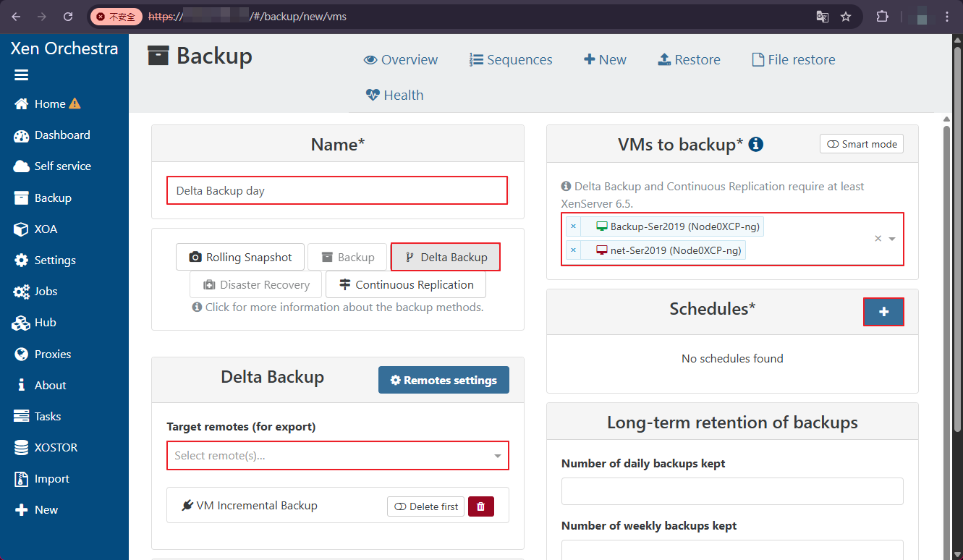Switch to the Restore tab

[x=689, y=59]
